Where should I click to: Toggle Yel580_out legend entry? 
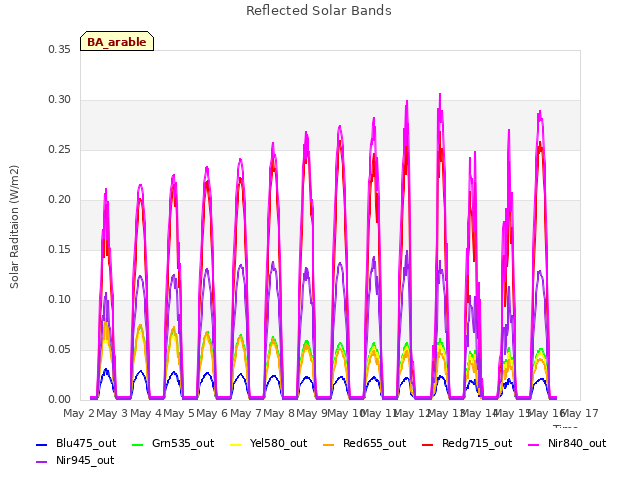[269, 444]
